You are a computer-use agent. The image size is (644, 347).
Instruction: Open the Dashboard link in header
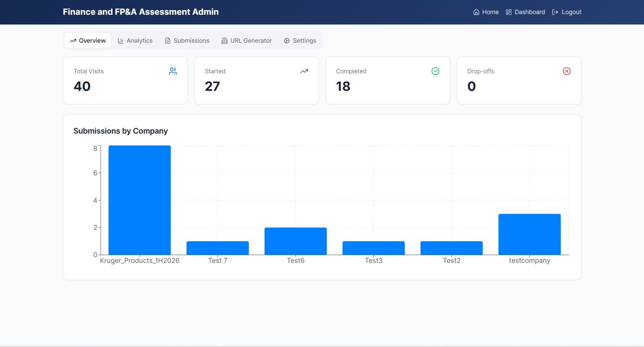click(x=525, y=12)
